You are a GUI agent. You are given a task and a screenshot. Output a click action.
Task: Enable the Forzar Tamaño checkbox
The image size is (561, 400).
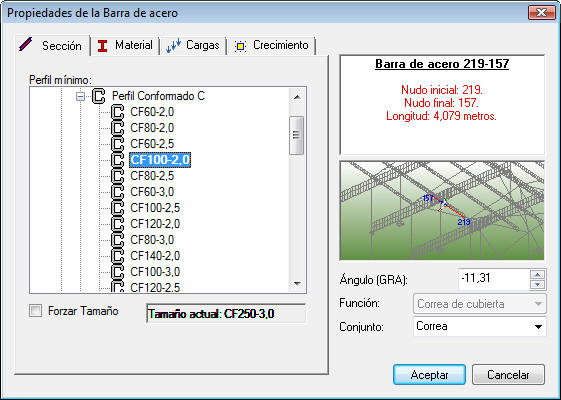pyautogui.click(x=35, y=311)
